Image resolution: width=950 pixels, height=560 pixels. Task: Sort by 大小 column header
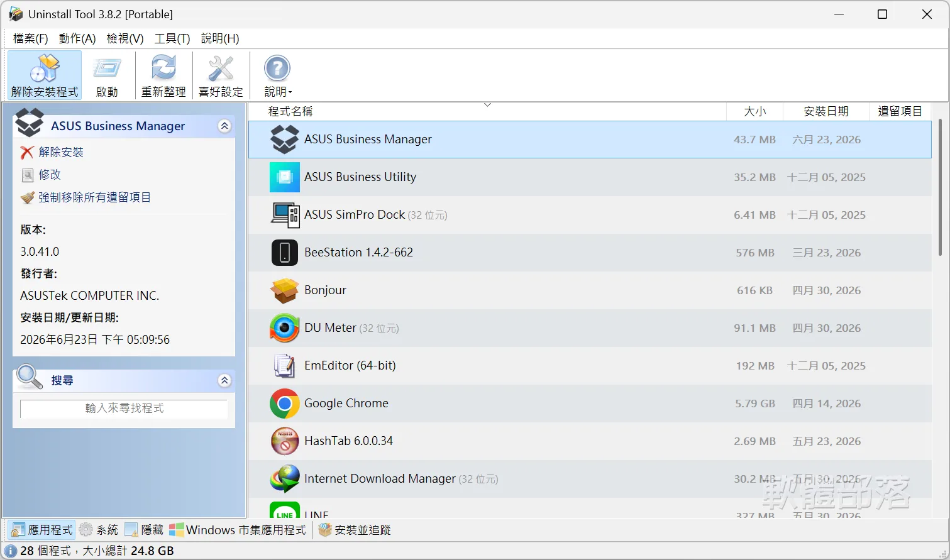coord(754,111)
